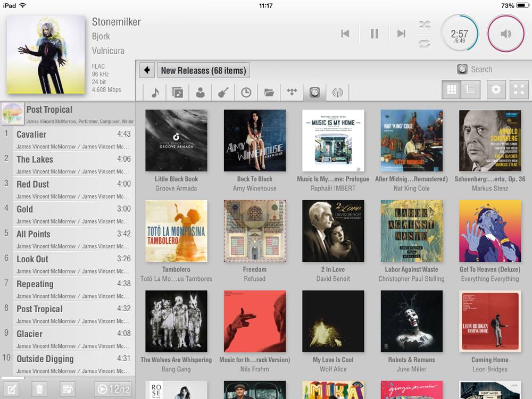Image resolution: width=532 pixels, height=399 pixels.
Task: Open the Folders browse tab
Action: tap(269, 92)
